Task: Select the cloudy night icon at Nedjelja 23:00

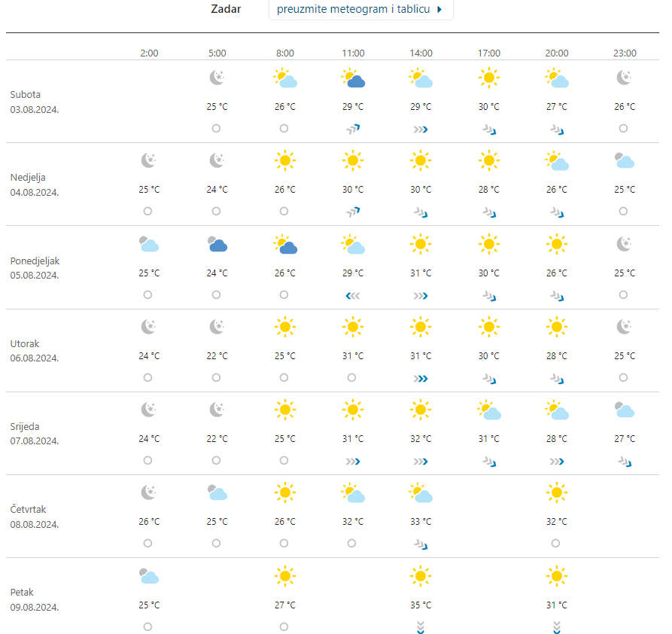Action: tap(624, 160)
